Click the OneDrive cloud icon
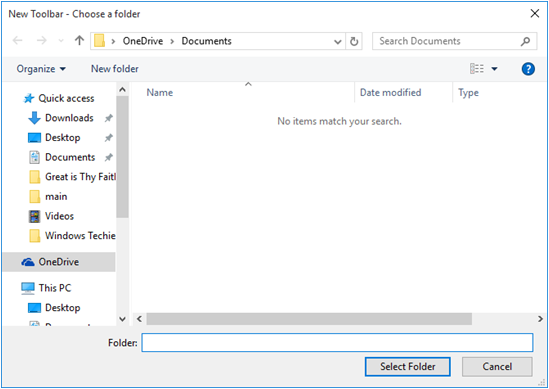The height and width of the screenshot is (389, 549). (x=28, y=262)
